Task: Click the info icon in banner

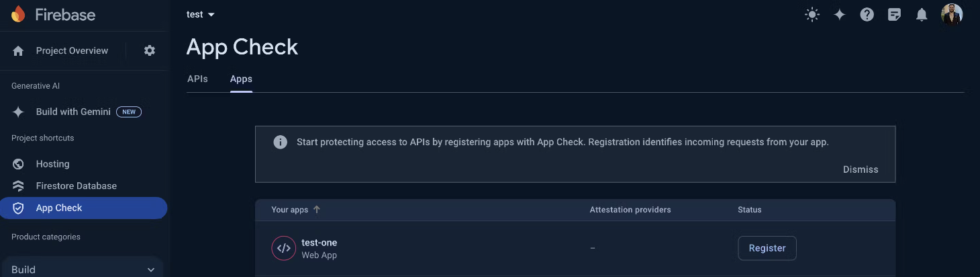Action: [x=280, y=142]
